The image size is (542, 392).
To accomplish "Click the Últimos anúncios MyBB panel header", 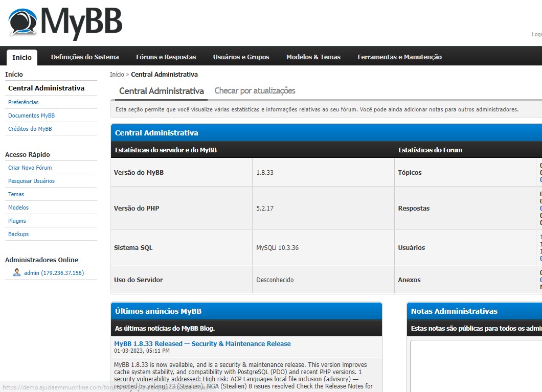I will click(246, 311).
